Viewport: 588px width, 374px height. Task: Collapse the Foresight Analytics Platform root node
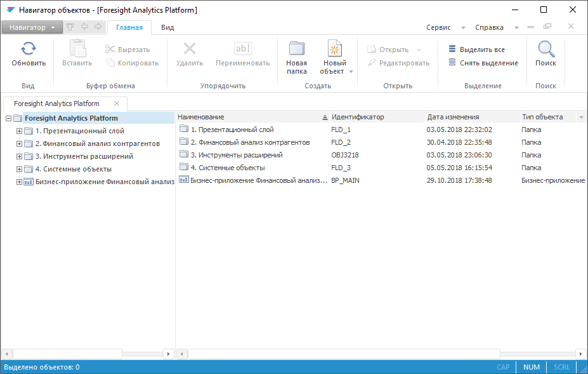8,118
